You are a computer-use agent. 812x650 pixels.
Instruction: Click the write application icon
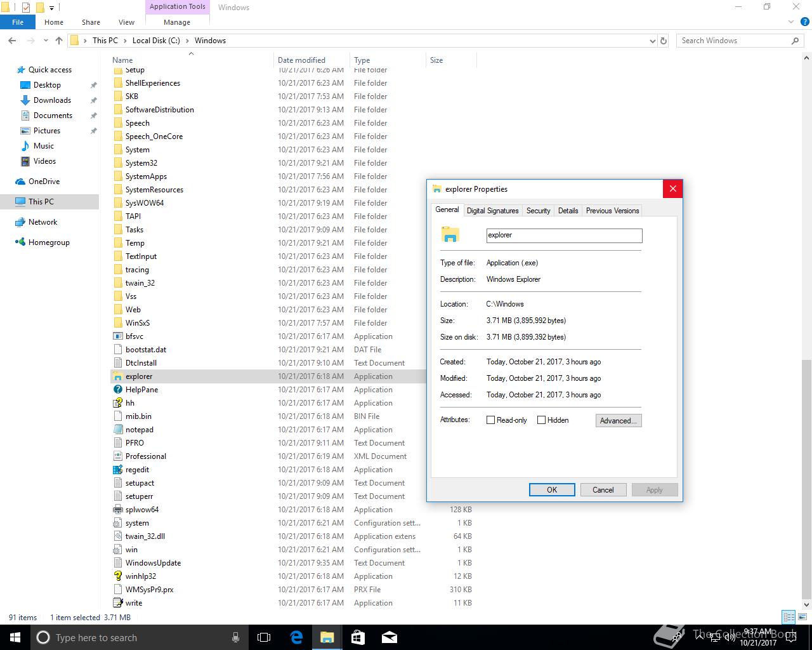click(x=117, y=603)
